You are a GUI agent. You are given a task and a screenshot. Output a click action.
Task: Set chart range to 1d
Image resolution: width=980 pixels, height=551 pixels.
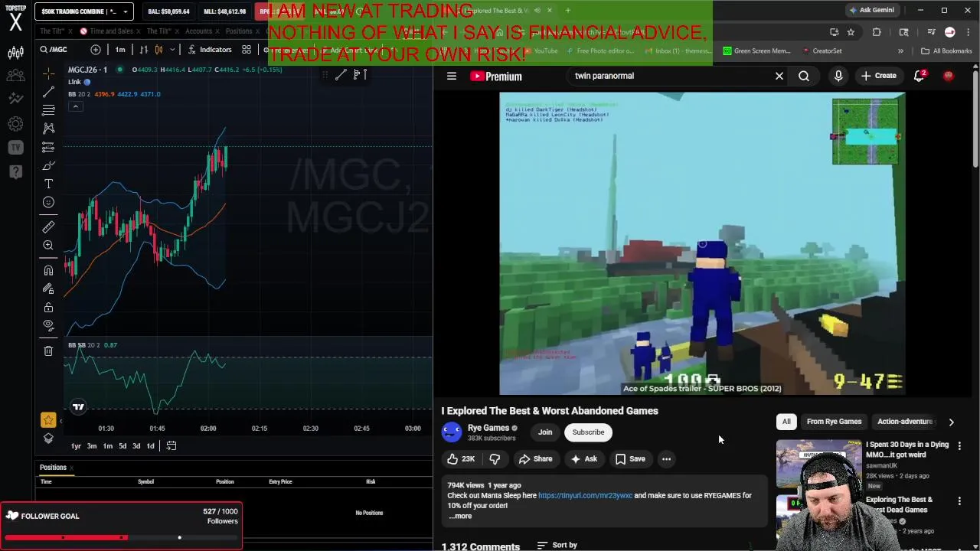(x=150, y=446)
